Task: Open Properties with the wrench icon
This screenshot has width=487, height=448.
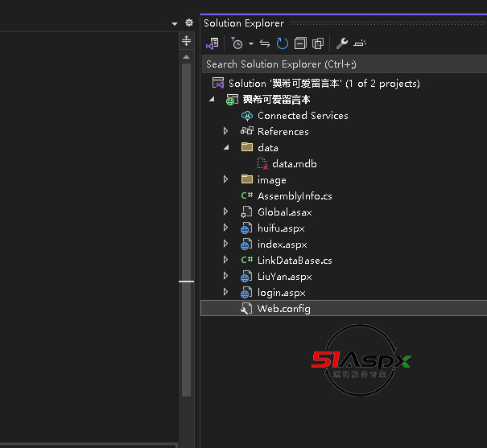Action: (341, 43)
